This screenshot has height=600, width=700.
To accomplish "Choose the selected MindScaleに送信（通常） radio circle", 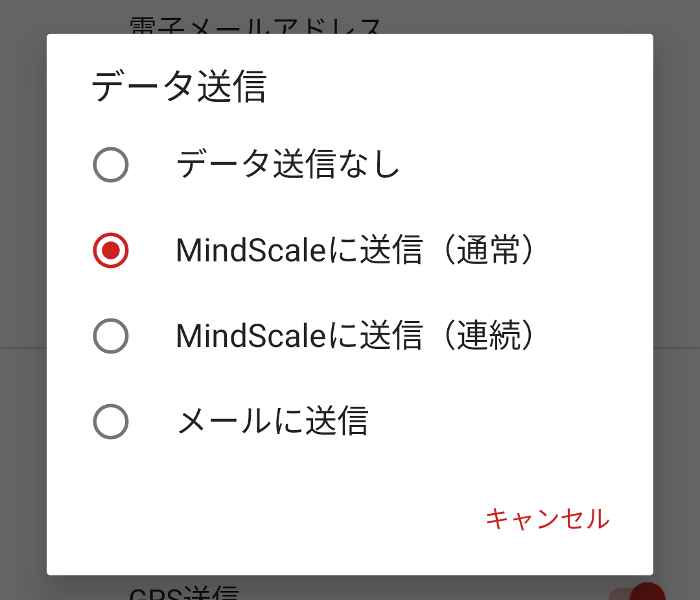I will tap(111, 250).
